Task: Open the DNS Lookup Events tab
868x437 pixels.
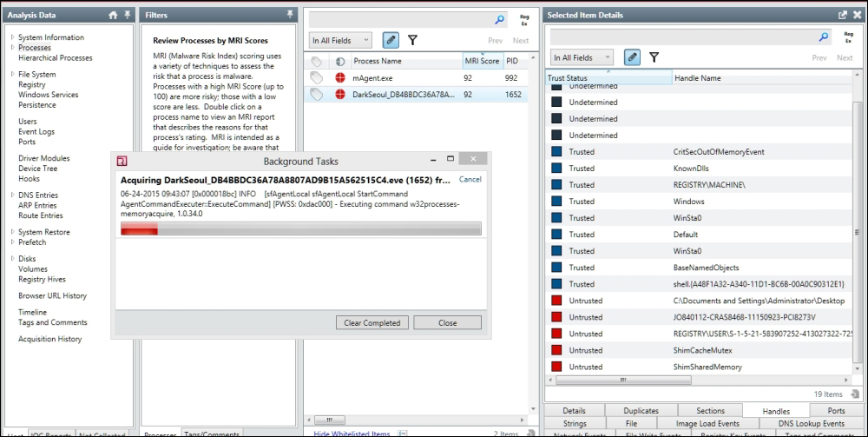Action: pyautogui.click(x=811, y=424)
